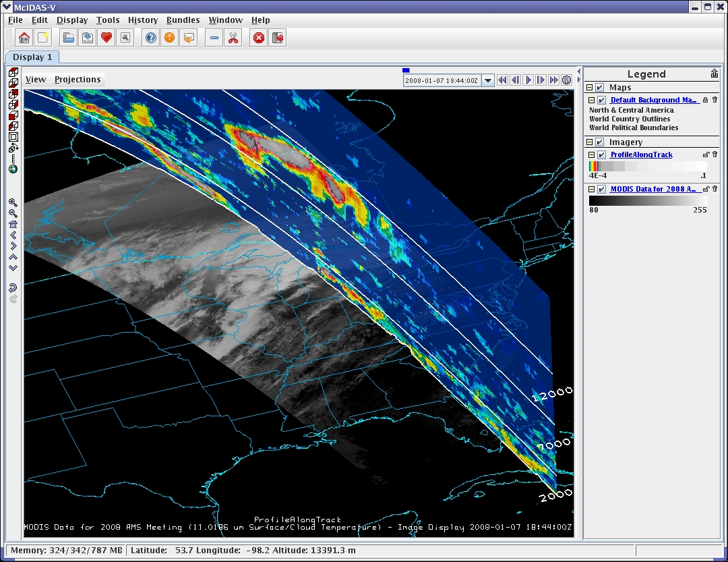Hide the MODIS Data layer via checkbox

tap(601, 189)
